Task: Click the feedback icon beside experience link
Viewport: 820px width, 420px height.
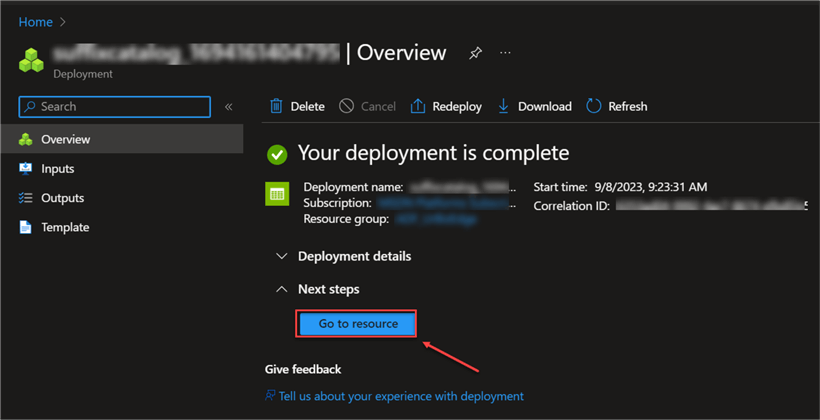Action: (270, 396)
